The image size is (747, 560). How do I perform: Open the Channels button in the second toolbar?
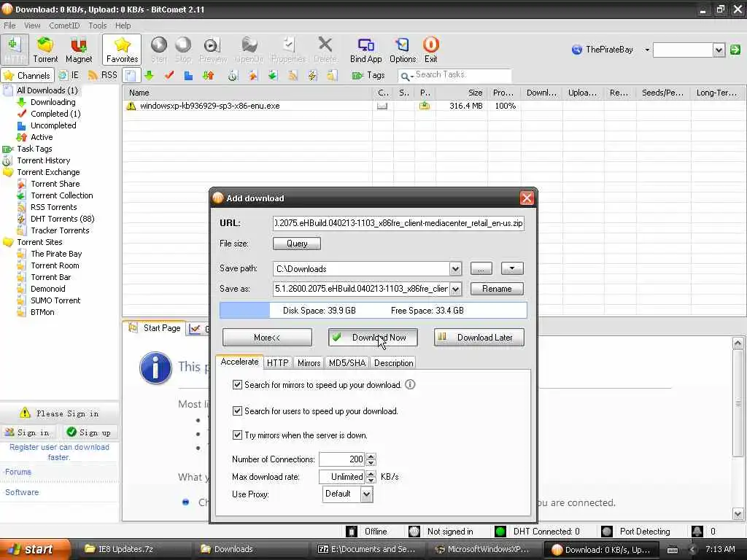click(27, 75)
